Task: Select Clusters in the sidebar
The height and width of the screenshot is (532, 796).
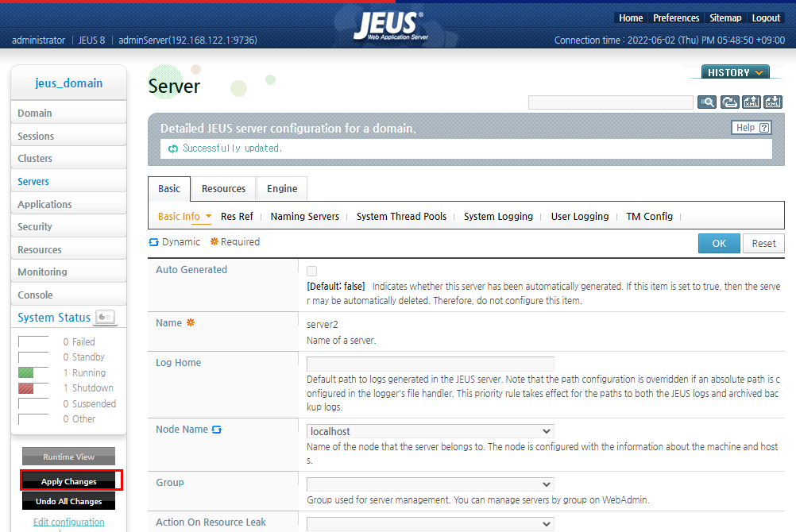Action: pyautogui.click(x=68, y=158)
